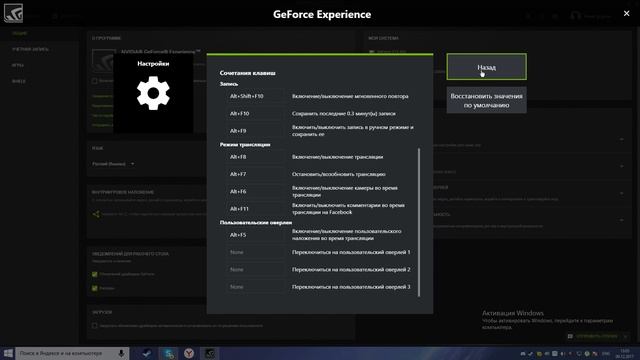Click the 'Пользовательские оверлеи' section label

click(x=256, y=222)
